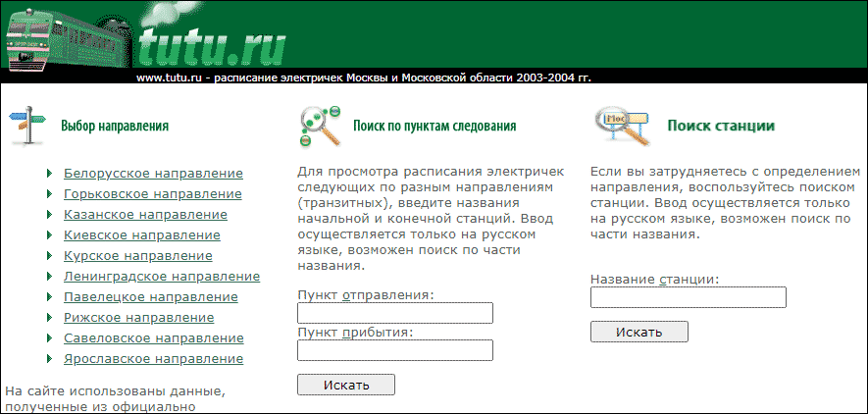This screenshot has height=414, width=868.
Task: Open Казанское направление link
Action: click(x=145, y=215)
